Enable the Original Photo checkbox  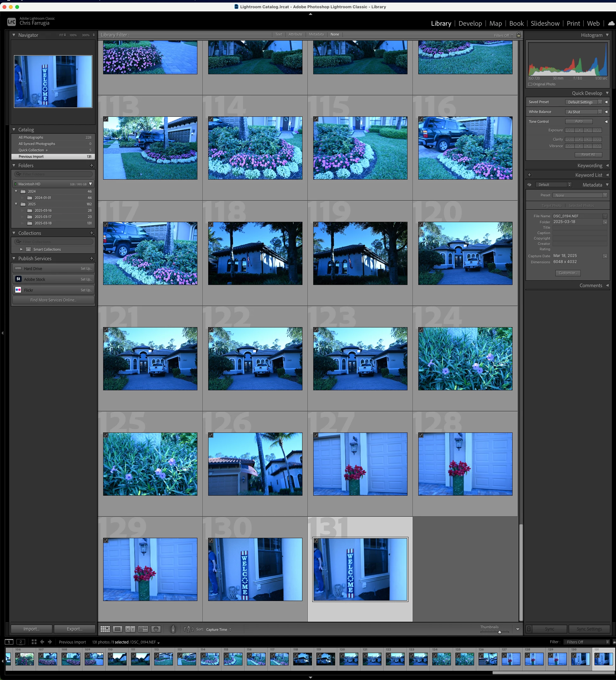(x=530, y=84)
